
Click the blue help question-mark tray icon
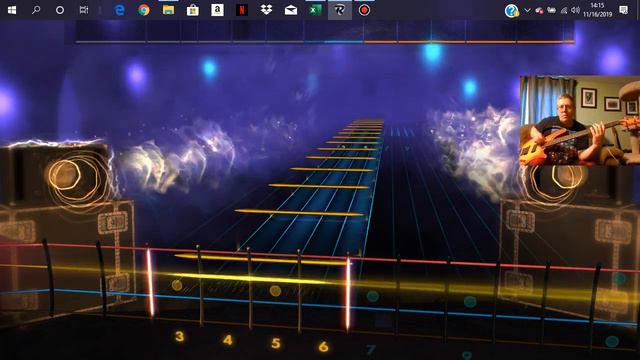pyautogui.click(x=511, y=11)
